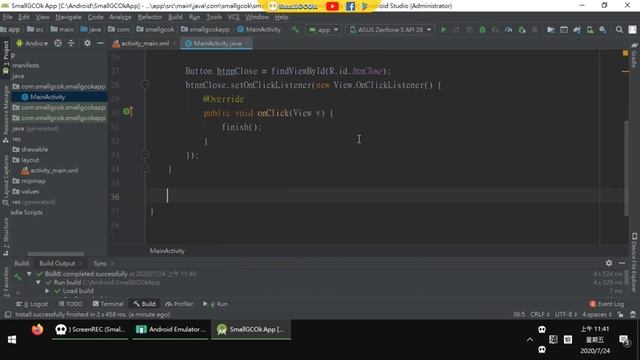This screenshot has width=640, height=360.
Task: Click the editor vertical scrollbar thumb
Action: (626, 168)
